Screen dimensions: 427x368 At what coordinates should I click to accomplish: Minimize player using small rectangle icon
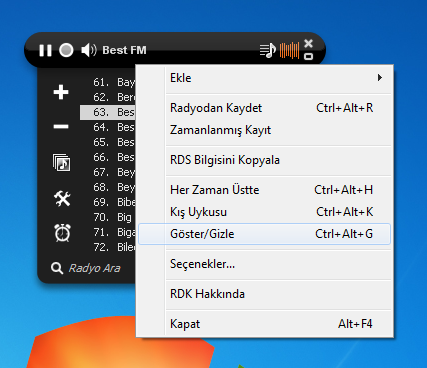(309, 56)
